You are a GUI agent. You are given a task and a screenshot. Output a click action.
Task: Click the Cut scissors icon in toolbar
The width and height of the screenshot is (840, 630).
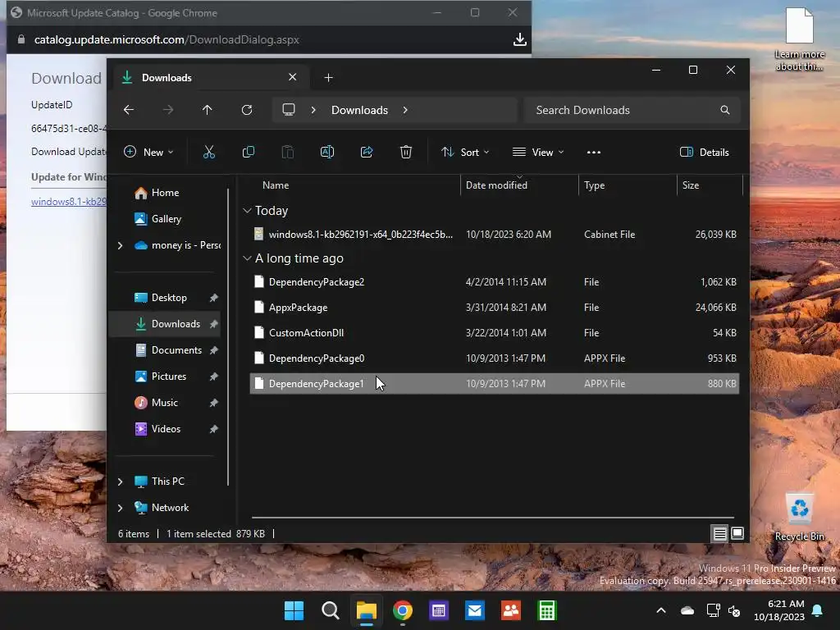tap(209, 152)
